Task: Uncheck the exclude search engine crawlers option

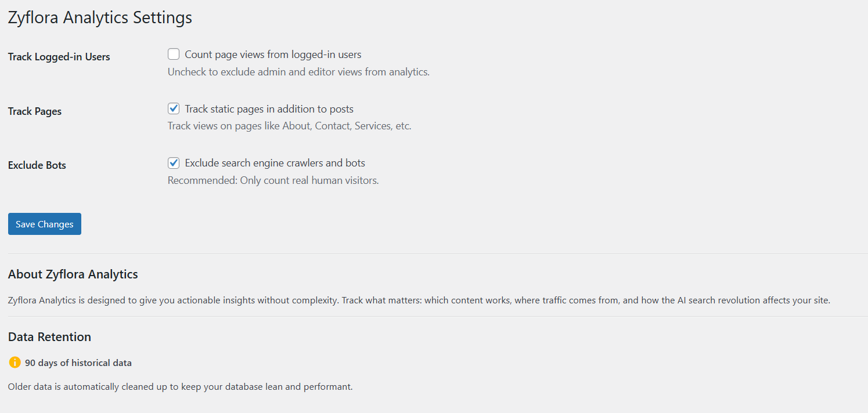Action: coord(174,163)
